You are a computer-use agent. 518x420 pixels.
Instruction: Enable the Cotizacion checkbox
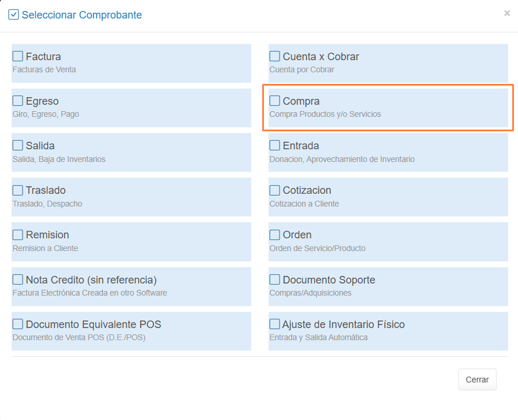[x=275, y=190]
